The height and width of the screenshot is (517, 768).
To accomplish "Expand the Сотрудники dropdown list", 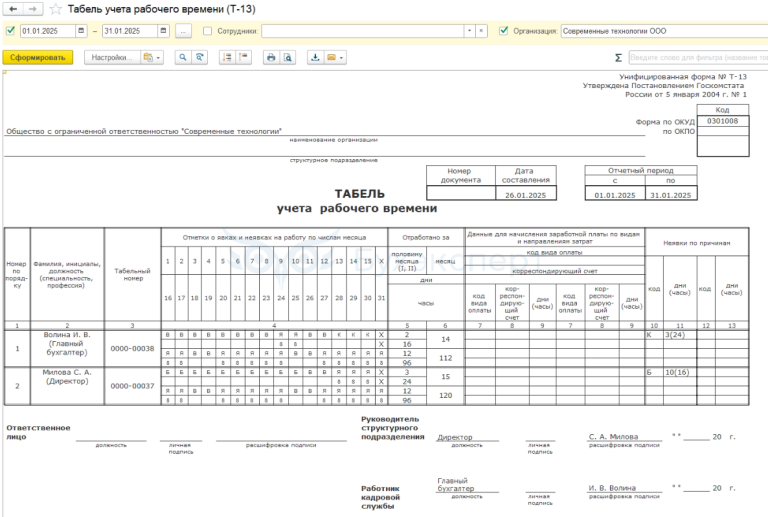I will pos(470,31).
